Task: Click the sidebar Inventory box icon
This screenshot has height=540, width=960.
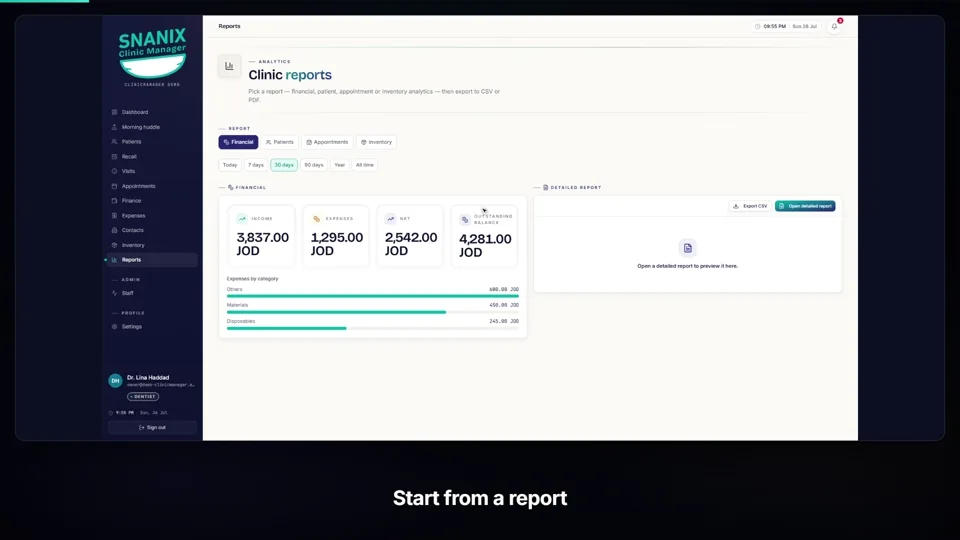Action: [114, 245]
